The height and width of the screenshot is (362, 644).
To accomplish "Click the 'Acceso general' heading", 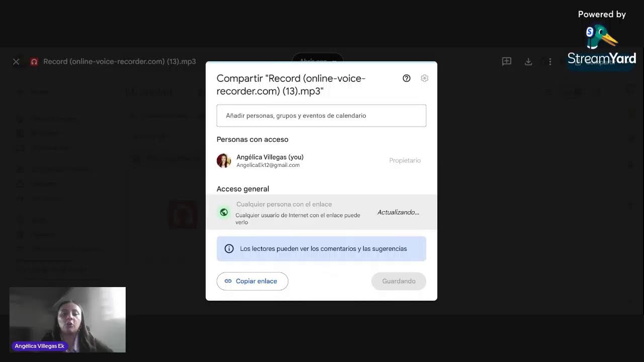I will (243, 189).
